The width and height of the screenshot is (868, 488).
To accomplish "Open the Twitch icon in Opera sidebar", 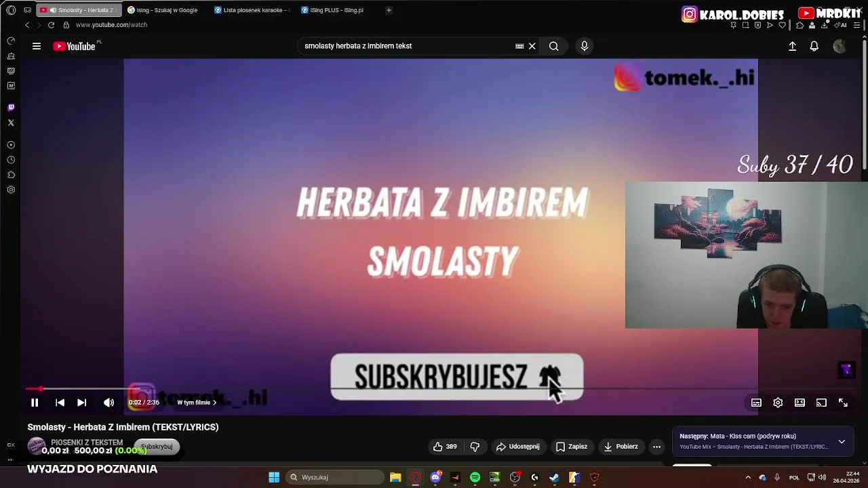I will pyautogui.click(x=11, y=108).
